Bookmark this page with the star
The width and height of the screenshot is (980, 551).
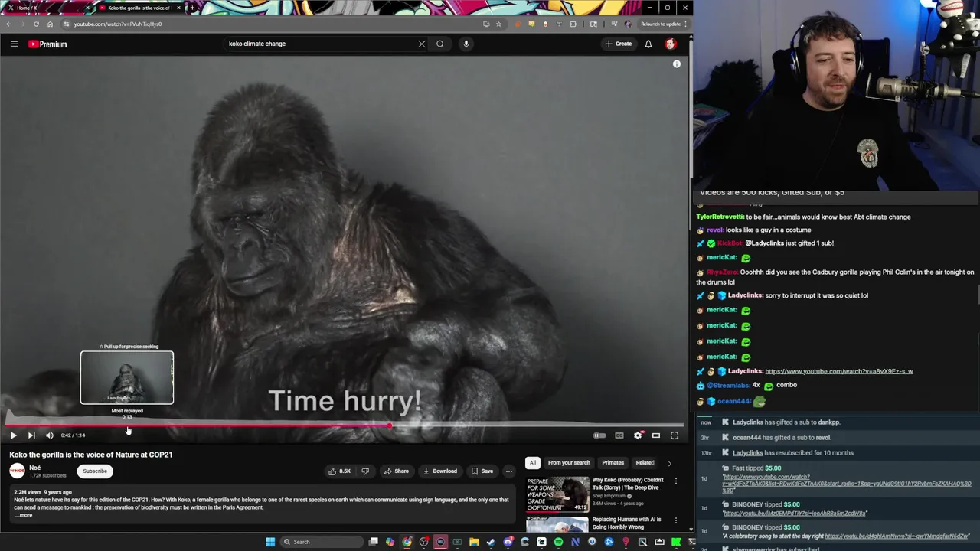click(x=498, y=24)
